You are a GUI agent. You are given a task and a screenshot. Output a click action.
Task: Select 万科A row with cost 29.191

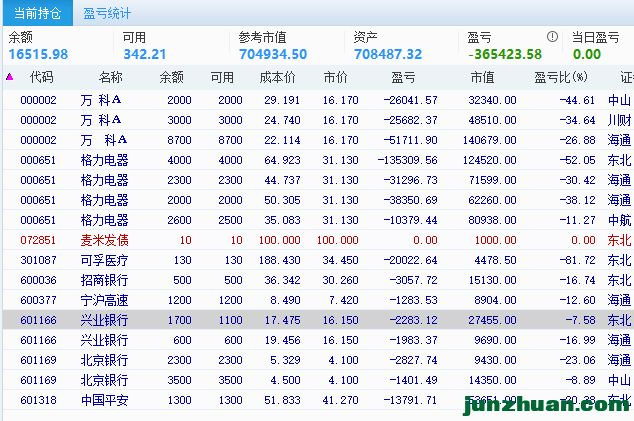pyautogui.click(x=318, y=100)
